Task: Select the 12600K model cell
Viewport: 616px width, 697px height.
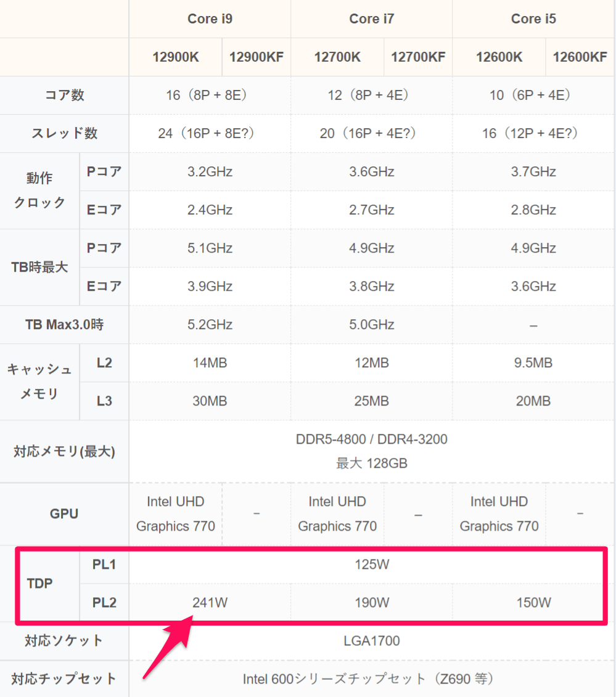Action: click(x=499, y=57)
